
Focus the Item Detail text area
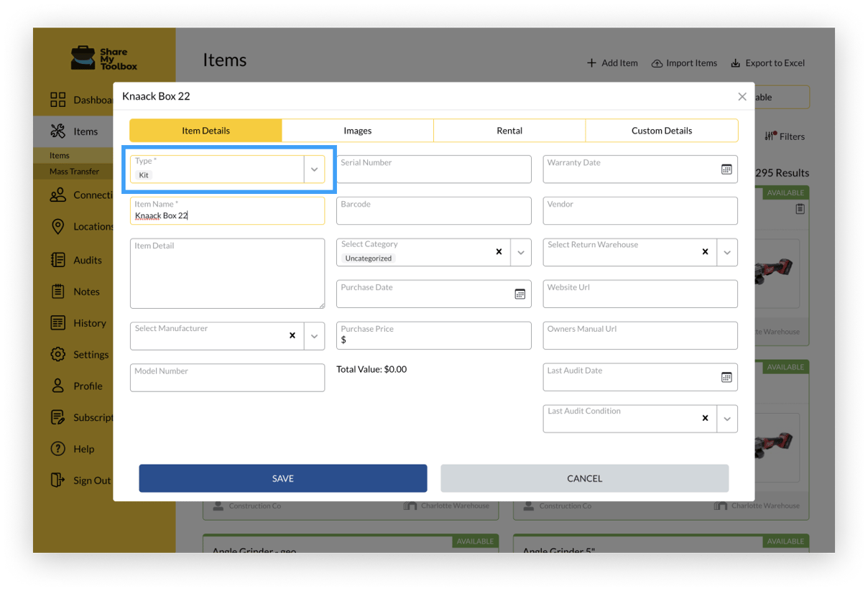(x=227, y=274)
